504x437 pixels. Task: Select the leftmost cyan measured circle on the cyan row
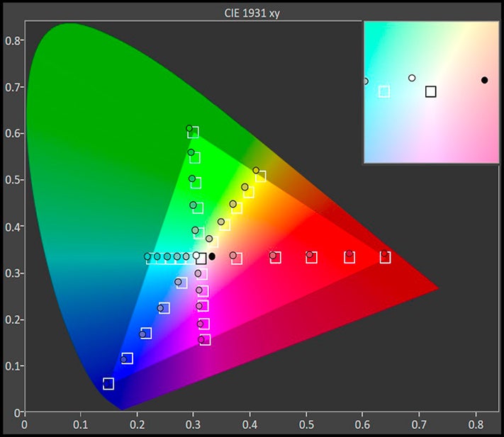(x=147, y=256)
